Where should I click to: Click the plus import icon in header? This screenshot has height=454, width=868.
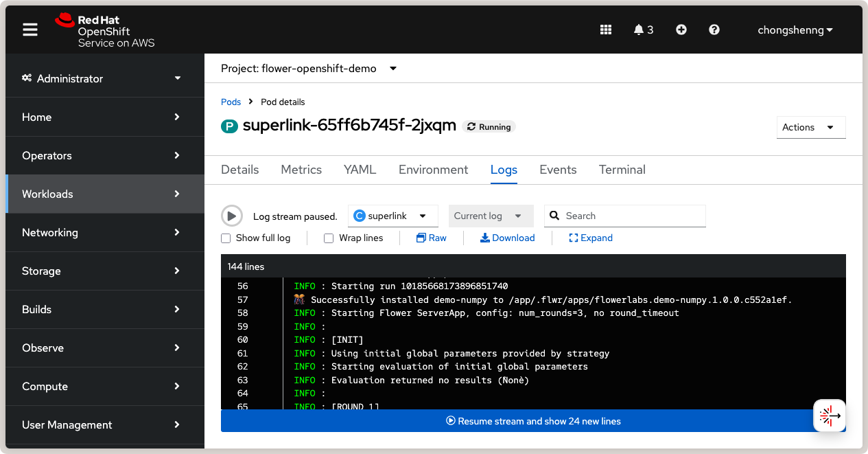[681, 30]
